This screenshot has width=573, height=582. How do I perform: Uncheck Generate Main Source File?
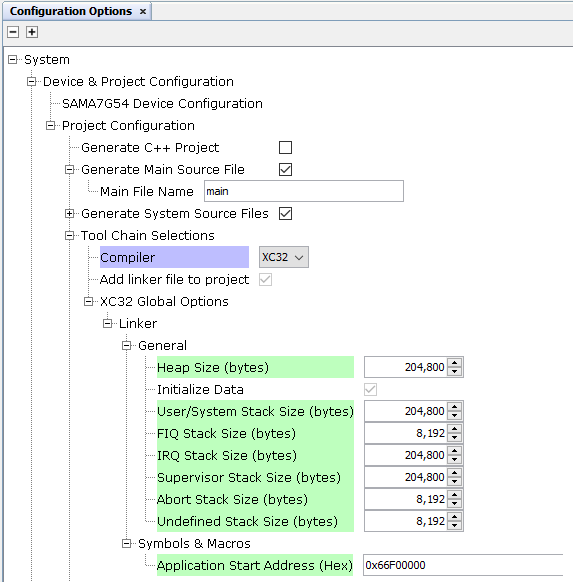tap(285, 170)
